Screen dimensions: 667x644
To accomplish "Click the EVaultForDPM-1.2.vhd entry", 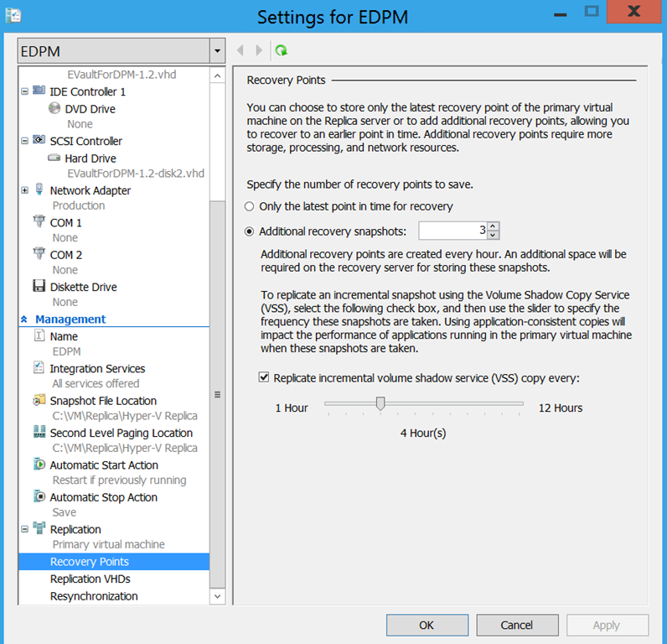I will [122, 75].
